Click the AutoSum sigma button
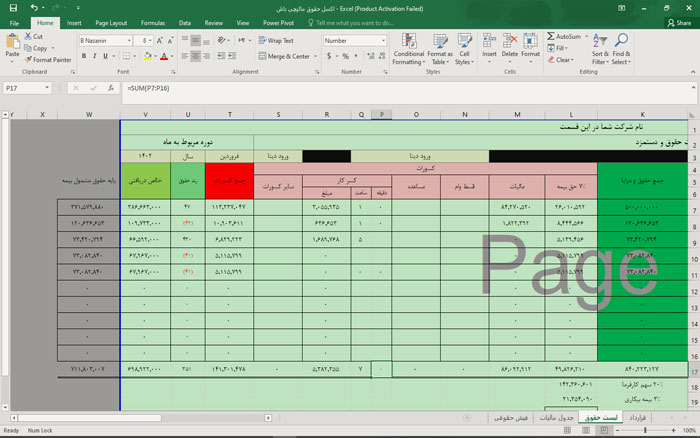Viewport: 700px width, 438px height. click(564, 36)
